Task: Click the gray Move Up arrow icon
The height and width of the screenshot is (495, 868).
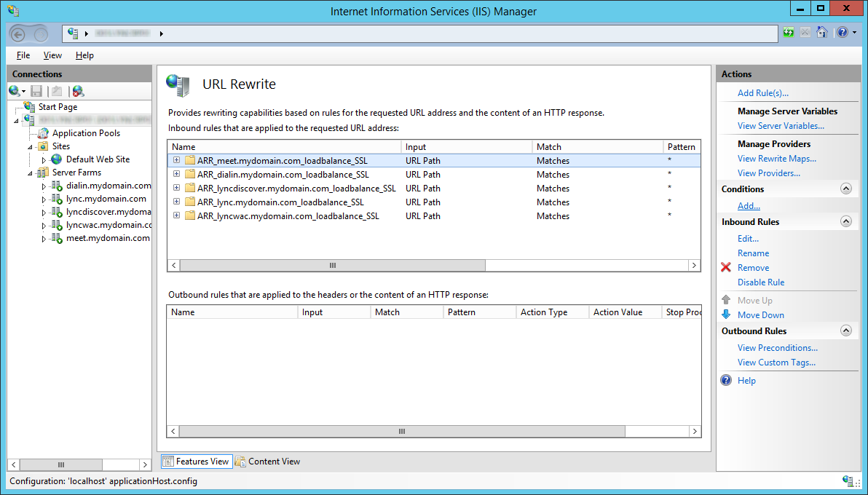Action: 726,299
